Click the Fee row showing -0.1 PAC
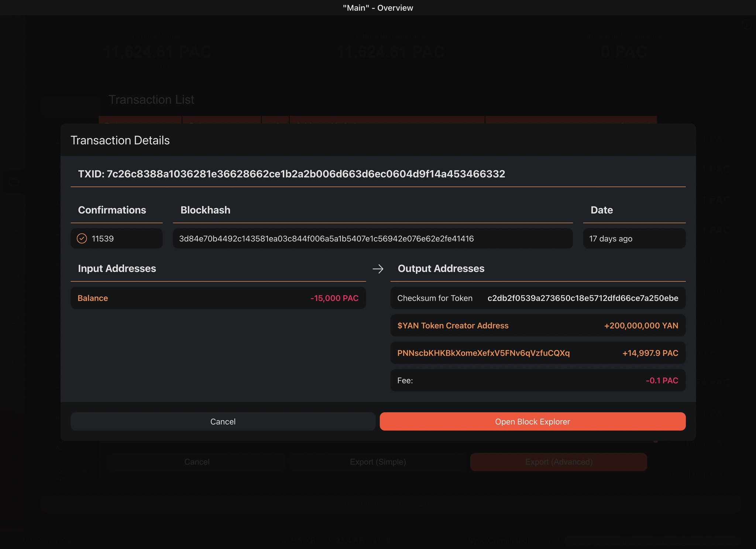756x549 pixels. [x=537, y=380]
